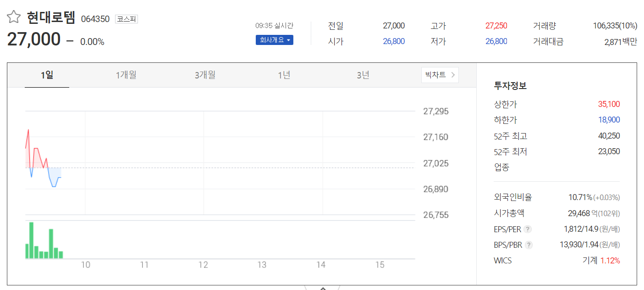The height and width of the screenshot is (290, 644).
Task: Select the 1일 chart tab
Action: (47, 75)
